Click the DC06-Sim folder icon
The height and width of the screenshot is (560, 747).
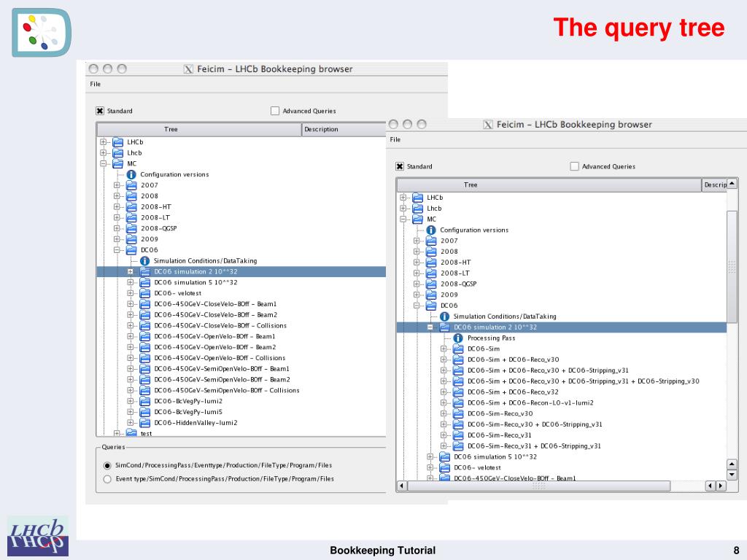click(x=457, y=349)
